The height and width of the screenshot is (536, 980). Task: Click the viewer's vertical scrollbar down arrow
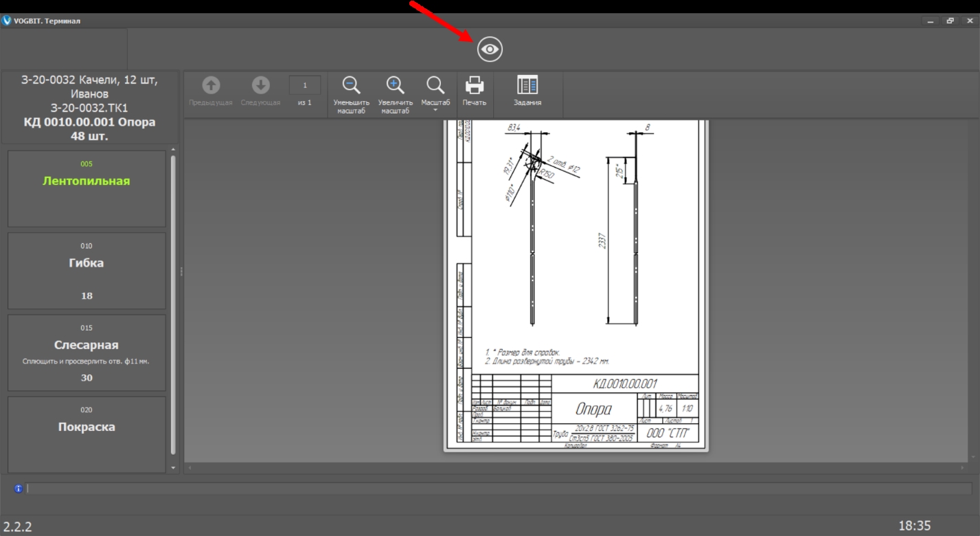coord(974,457)
